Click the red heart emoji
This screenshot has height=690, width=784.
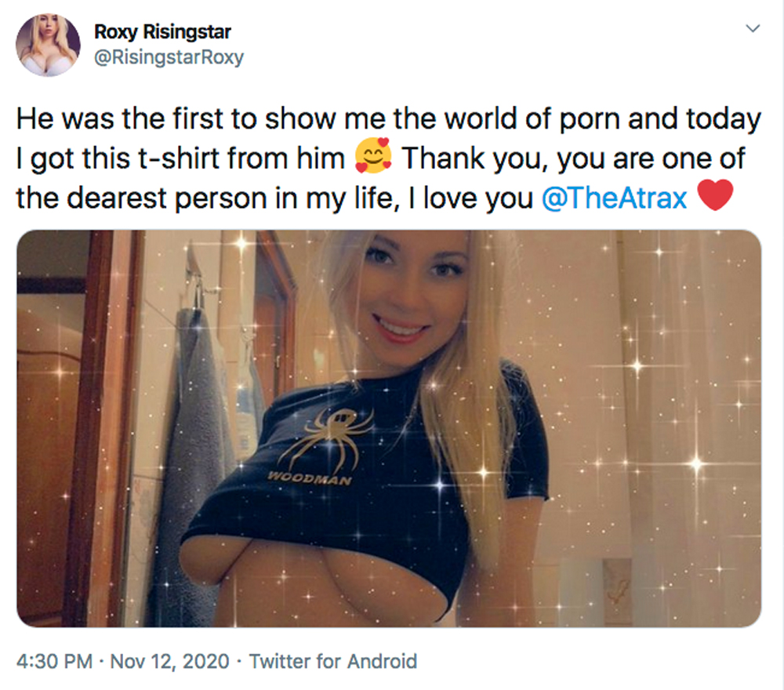714,197
